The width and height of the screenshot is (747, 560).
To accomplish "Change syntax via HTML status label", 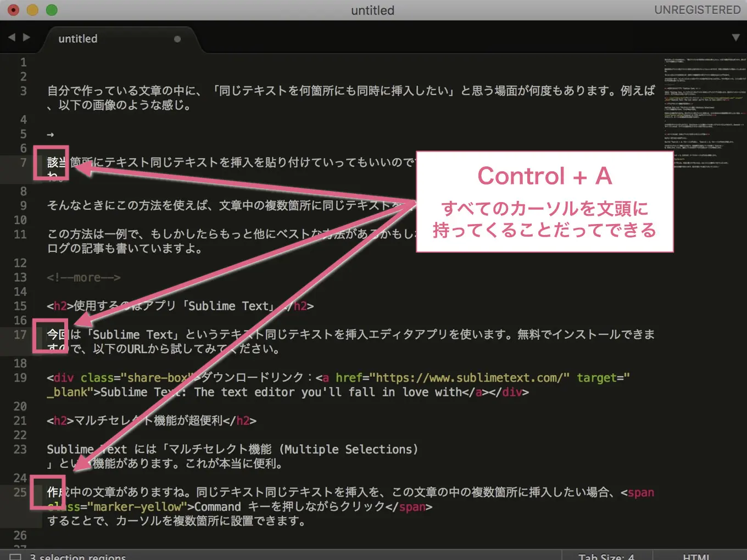I will point(696,557).
